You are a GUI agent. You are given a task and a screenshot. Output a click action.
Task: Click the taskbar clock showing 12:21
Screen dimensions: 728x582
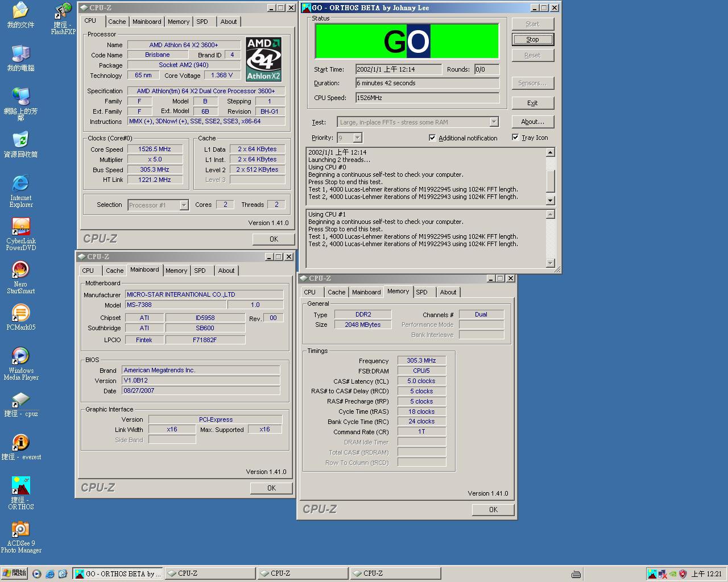pyautogui.click(x=706, y=574)
